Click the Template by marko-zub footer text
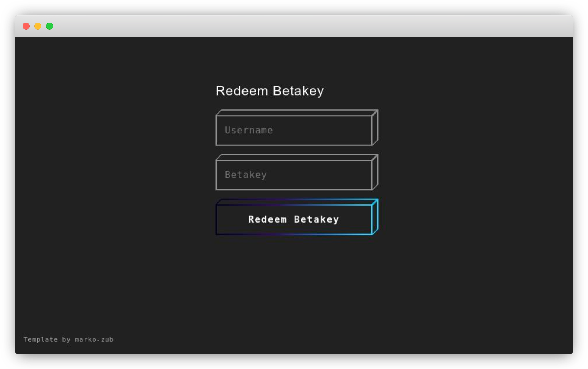 pyautogui.click(x=68, y=339)
